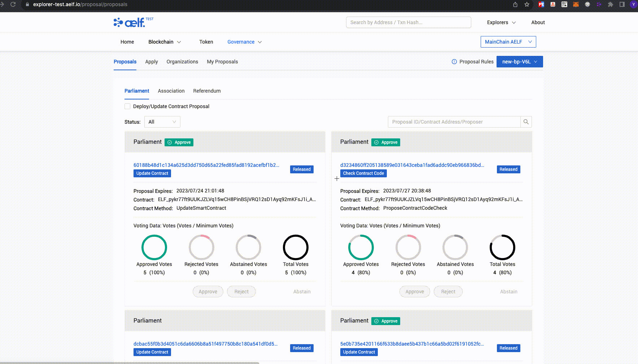Tick the Deploy/Update Contract Proposal checkbox
638x364 pixels.
click(x=127, y=106)
